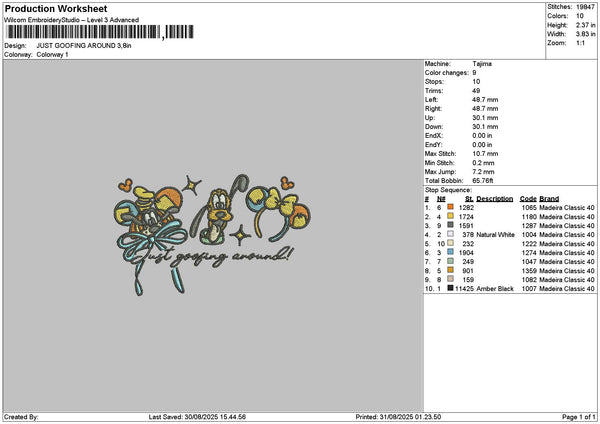
Task: Click the Trims value '49'
Action: coord(476,91)
